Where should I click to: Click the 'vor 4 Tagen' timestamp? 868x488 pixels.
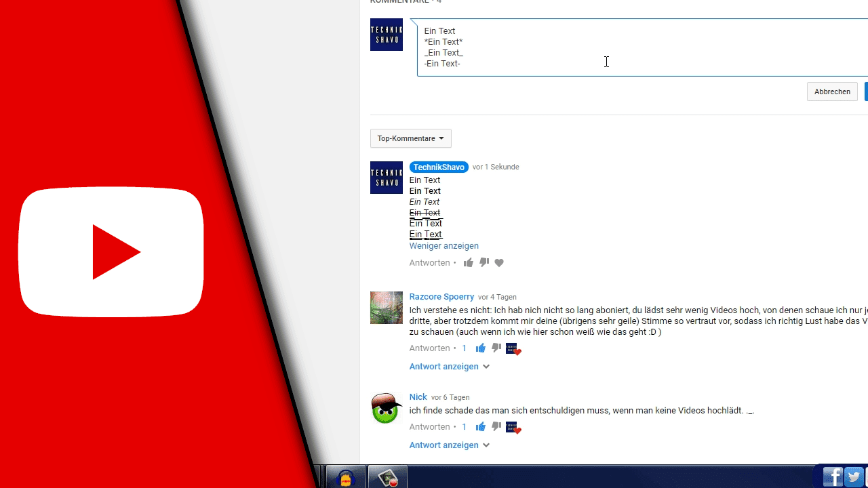(497, 298)
